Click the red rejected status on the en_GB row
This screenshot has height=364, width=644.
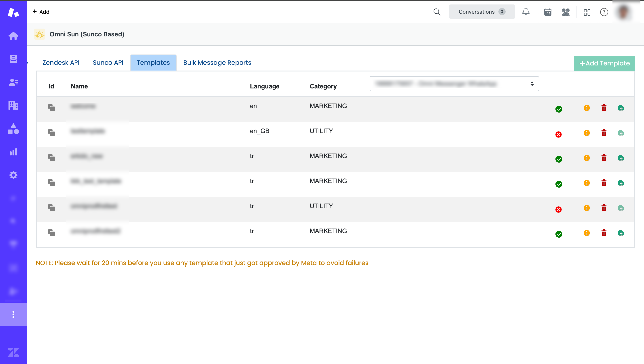559,134
